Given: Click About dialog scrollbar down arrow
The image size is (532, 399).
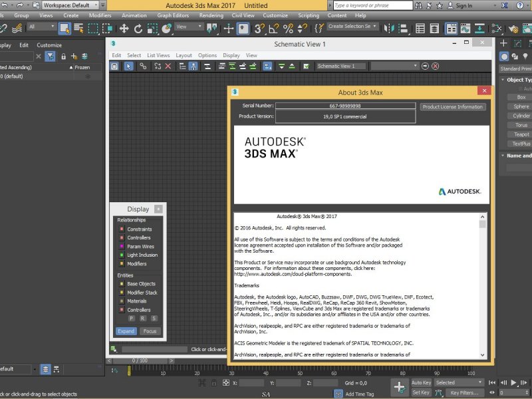Looking at the screenshot, I should click(483, 355).
